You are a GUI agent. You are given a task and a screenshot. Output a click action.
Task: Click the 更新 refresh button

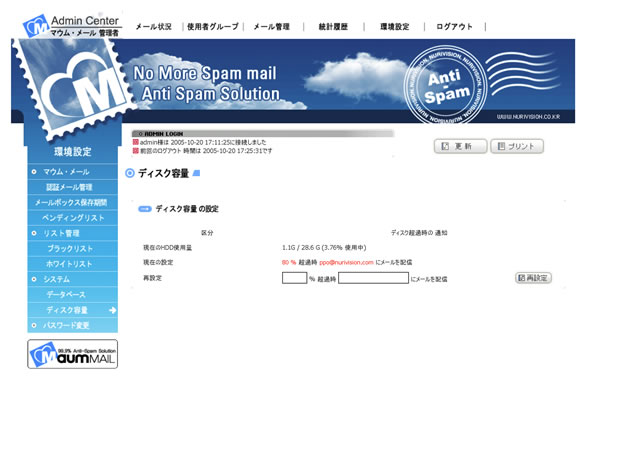coord(460,146)
